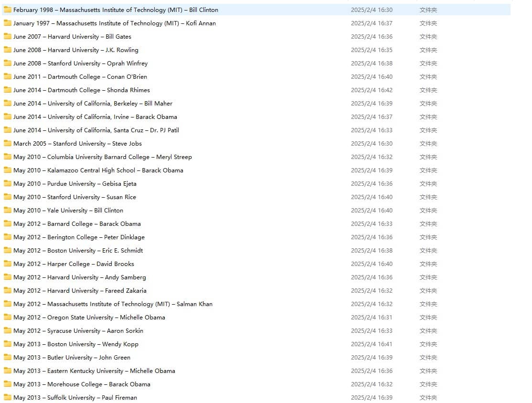Click folder icon for Stanford Susan Rice

coord(8,197)
